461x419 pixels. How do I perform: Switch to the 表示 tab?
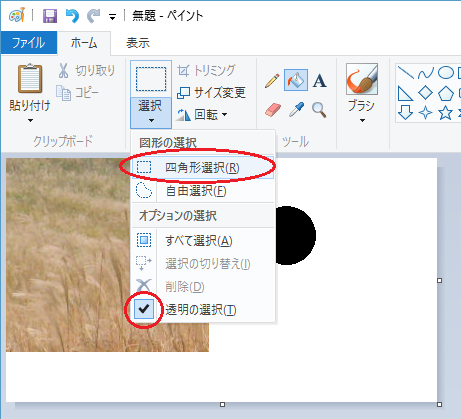138,43
